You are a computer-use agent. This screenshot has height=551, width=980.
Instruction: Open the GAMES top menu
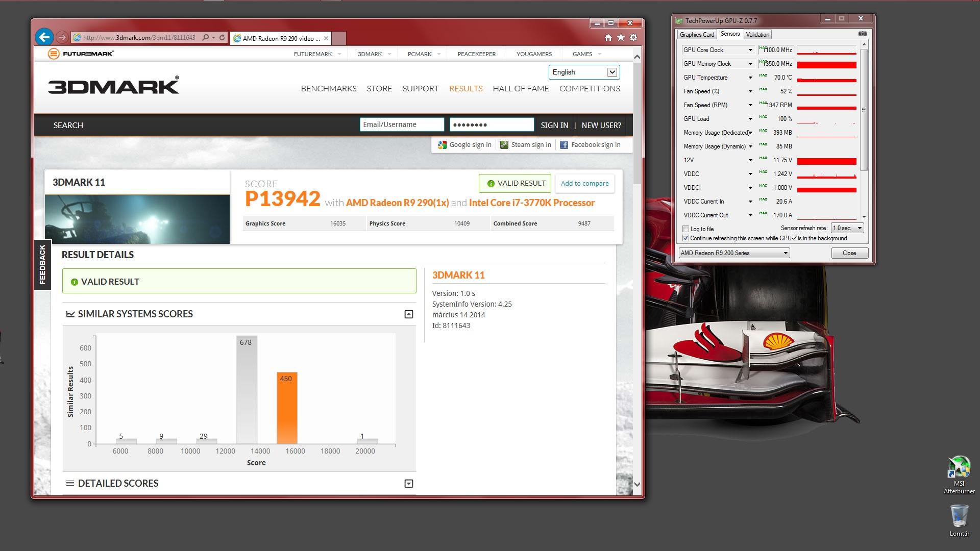coord(586,54)
